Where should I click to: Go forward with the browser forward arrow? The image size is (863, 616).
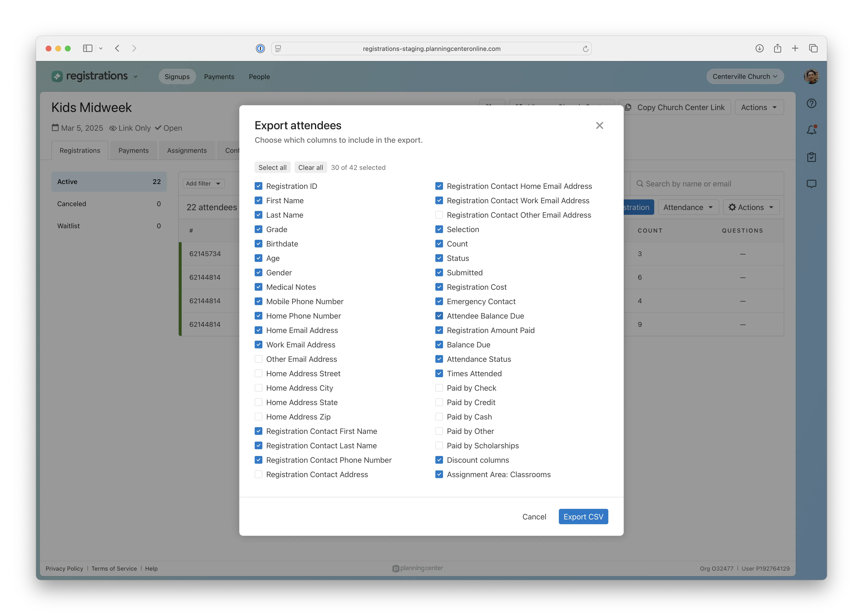click(x=134, y=48)
